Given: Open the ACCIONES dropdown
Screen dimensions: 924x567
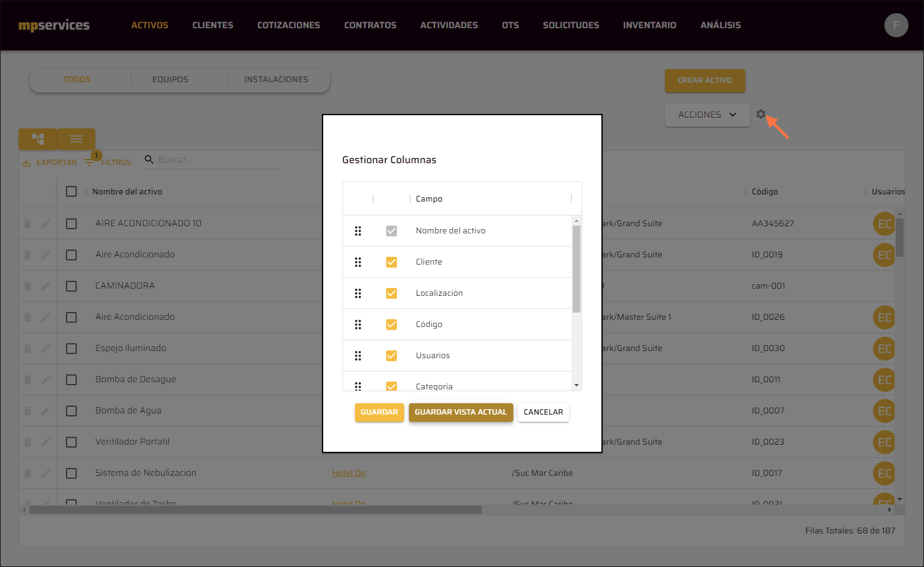Looking at the screenshot, I should point(707,115).
